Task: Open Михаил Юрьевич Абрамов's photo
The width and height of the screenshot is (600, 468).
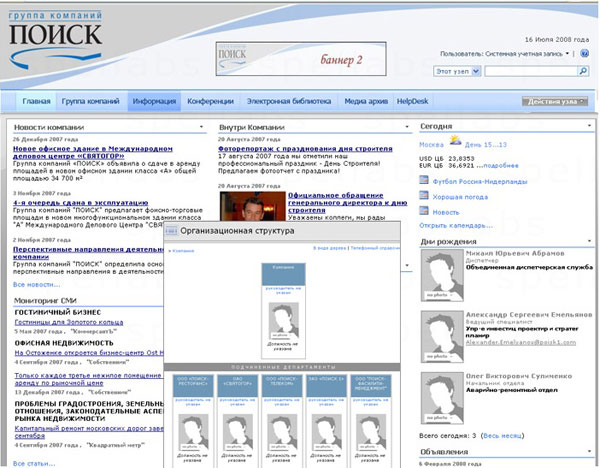Action: click(442, 276)
